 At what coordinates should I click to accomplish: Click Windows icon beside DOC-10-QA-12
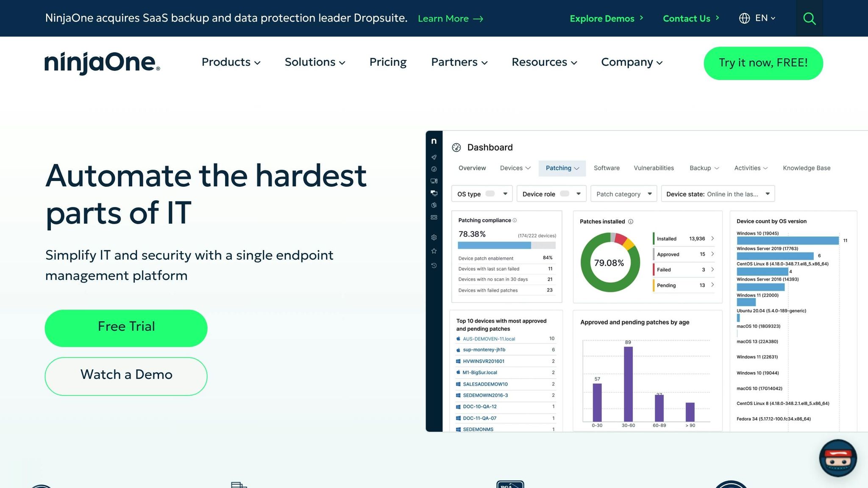[458, 407]
